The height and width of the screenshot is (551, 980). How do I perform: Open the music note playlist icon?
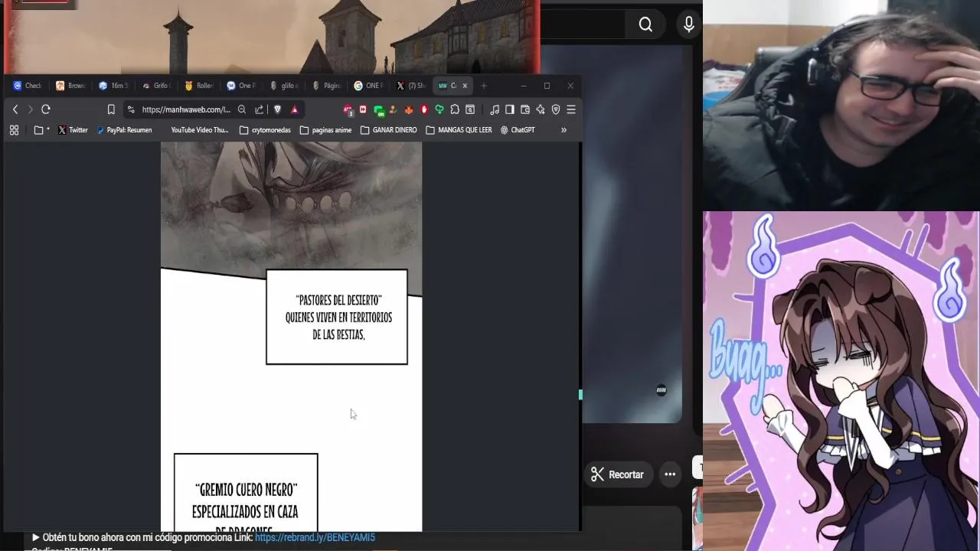coord(495,109)
